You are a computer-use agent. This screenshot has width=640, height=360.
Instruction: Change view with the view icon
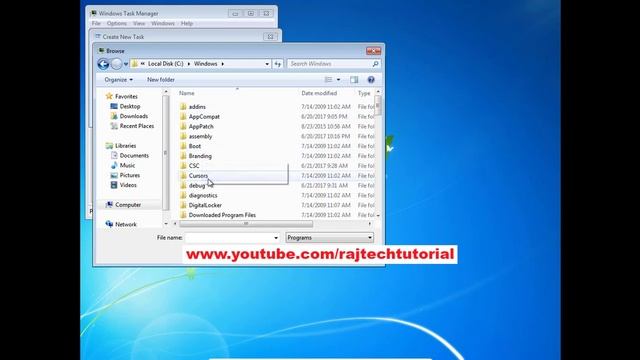pyautogui.click(x=328, y=80)
